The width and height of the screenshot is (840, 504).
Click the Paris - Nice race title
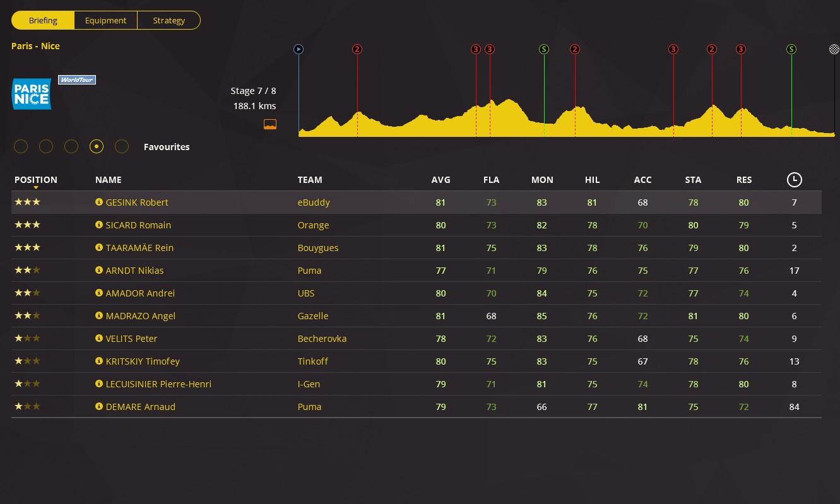click(35, 46)
